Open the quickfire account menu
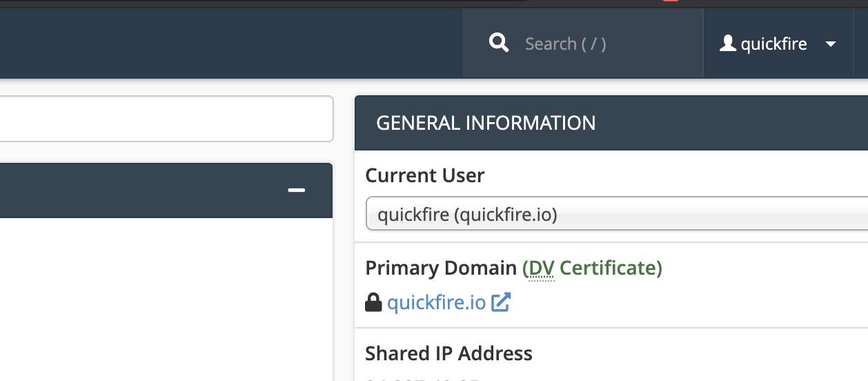Screen dimensions: 868x381 [773, 44]
